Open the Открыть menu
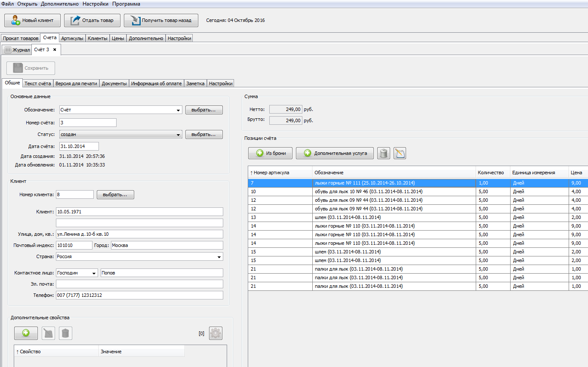The height and width of the screenshot is (367, 588). coord(27,4)
